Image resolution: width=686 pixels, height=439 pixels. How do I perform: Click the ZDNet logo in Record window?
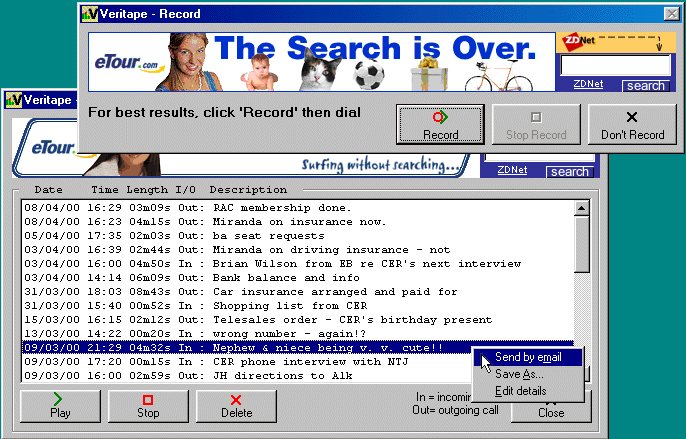(578, 41)
